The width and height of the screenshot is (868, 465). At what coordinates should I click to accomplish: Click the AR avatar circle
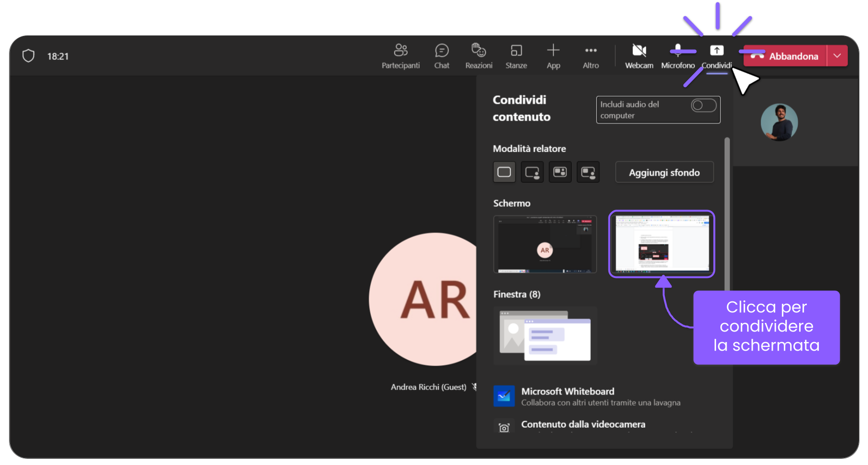pos(423,299)
